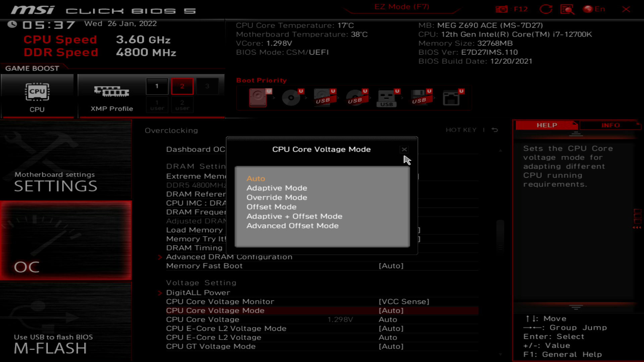Close the CPU Core Voltage Mode dialog
This screenshot has width=644, height=362.
pos(404,150)
